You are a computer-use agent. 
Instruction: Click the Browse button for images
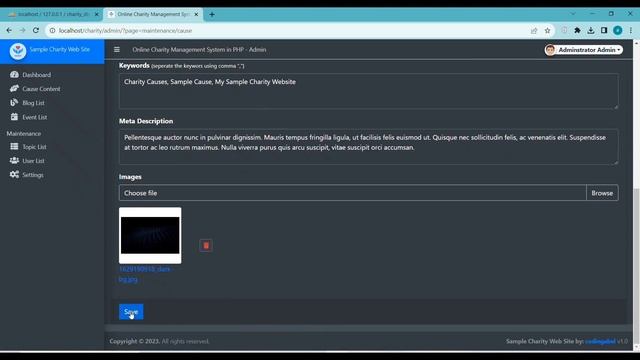click(602, 193)
